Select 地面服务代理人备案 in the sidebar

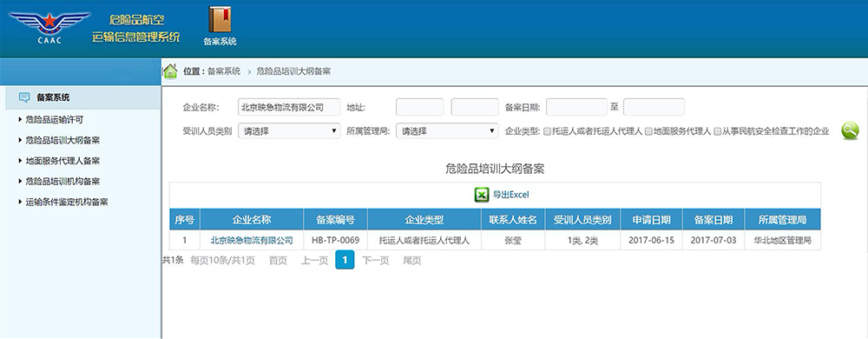pos(62,161)
